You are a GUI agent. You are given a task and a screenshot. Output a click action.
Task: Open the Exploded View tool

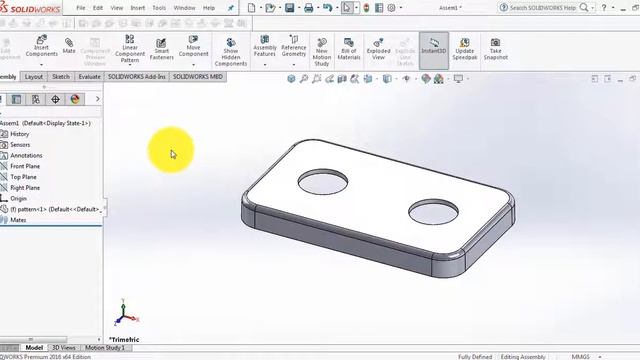[x=378, y=49]
